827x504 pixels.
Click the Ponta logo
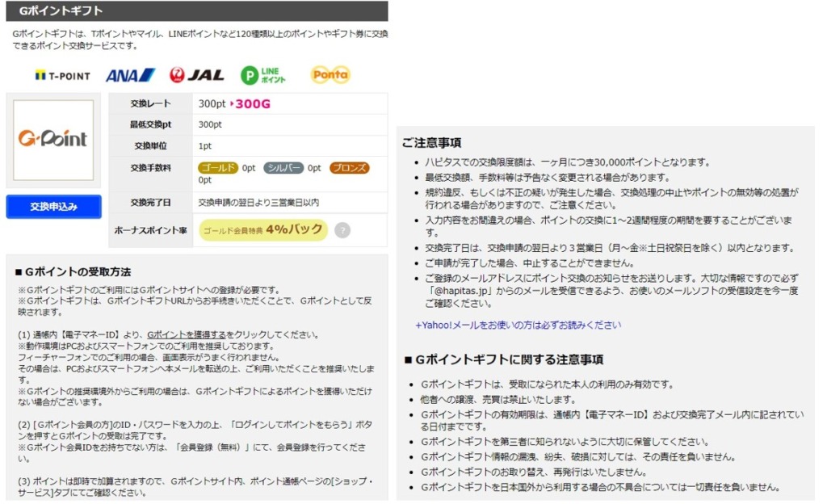click(x=330, y=75)
